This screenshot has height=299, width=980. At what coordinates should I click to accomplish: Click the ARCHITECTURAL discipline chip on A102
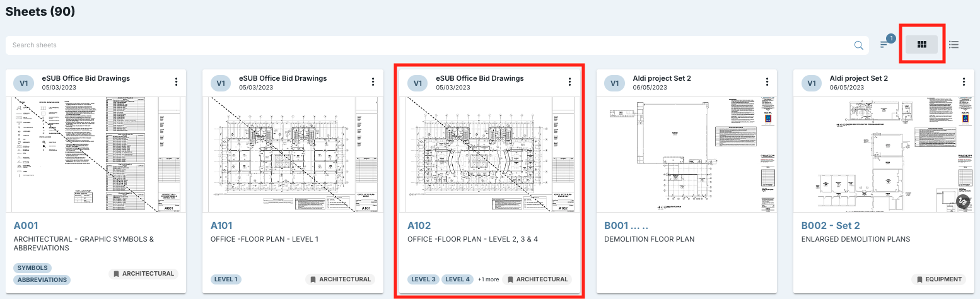(537, 279)
